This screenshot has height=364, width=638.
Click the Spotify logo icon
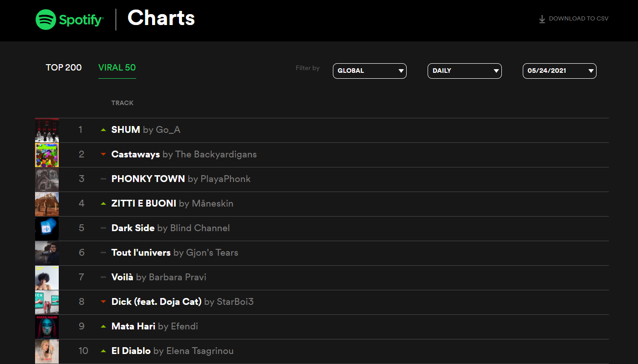[46, 20]
